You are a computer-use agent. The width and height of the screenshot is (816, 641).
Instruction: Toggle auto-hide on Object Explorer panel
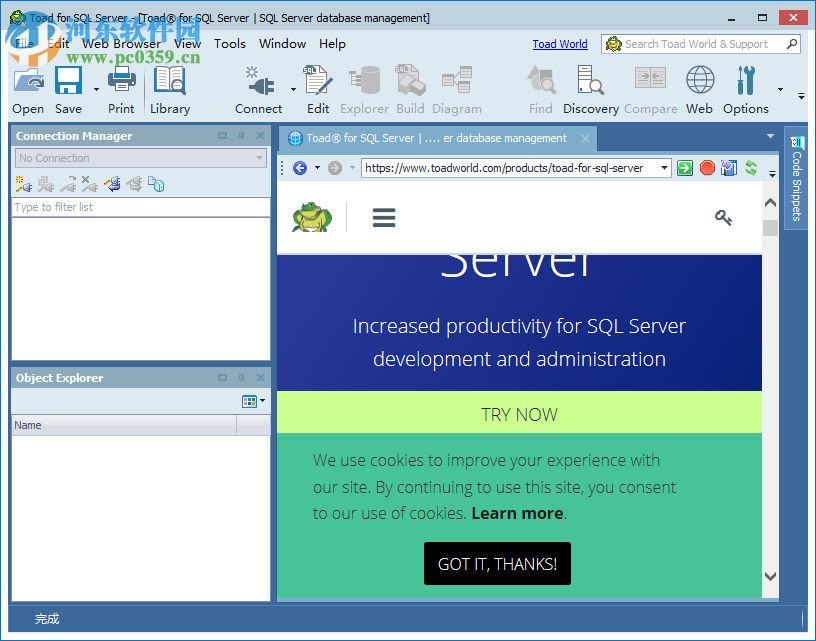(241, 378)
